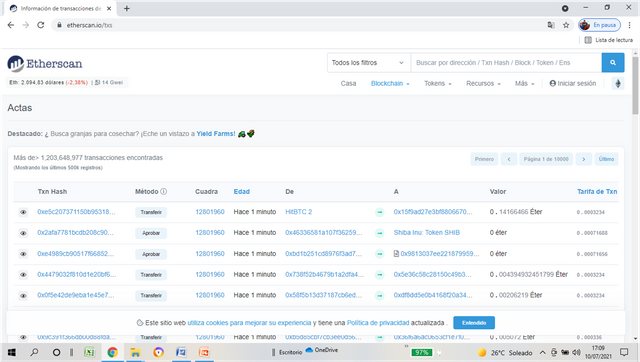640x362 pixels.
Task: Open recipient address 0x5e36c58c28150c49b3
Action: pyautogui.click(x=432, y=274)
